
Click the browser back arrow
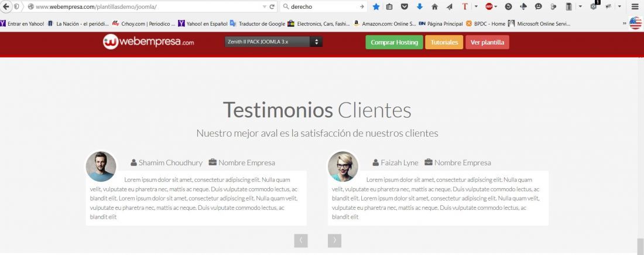click(6, 6)
